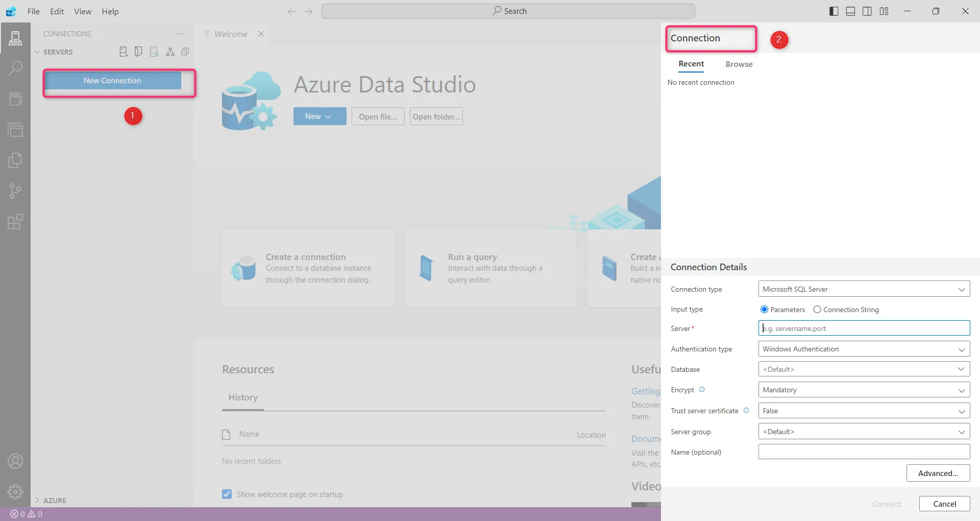Click the Advanced... button
980x521 pixels.
(x=938, y=473)
